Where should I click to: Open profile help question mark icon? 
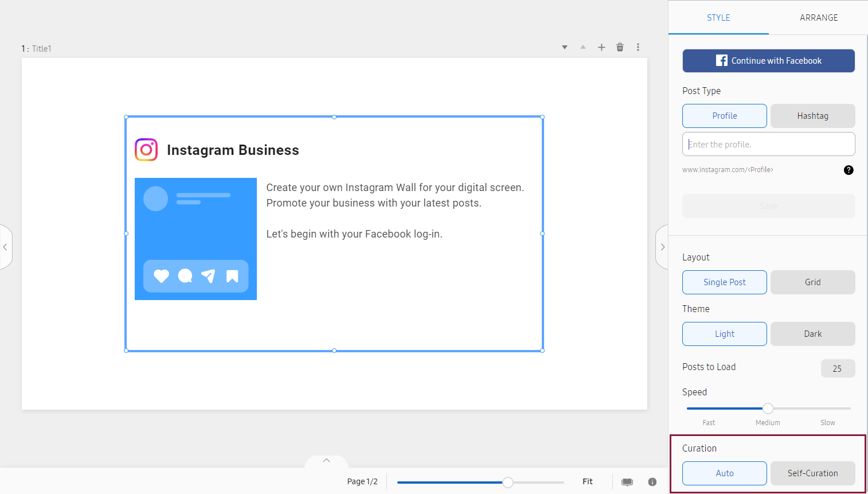tap(849, 170)
